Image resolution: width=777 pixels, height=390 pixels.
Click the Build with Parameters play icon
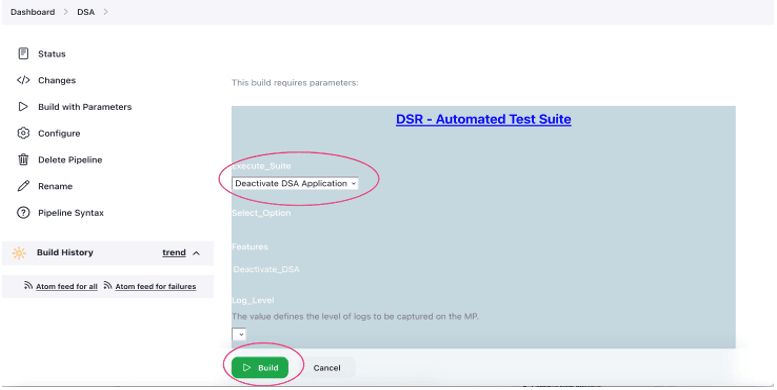coord(23,107)
